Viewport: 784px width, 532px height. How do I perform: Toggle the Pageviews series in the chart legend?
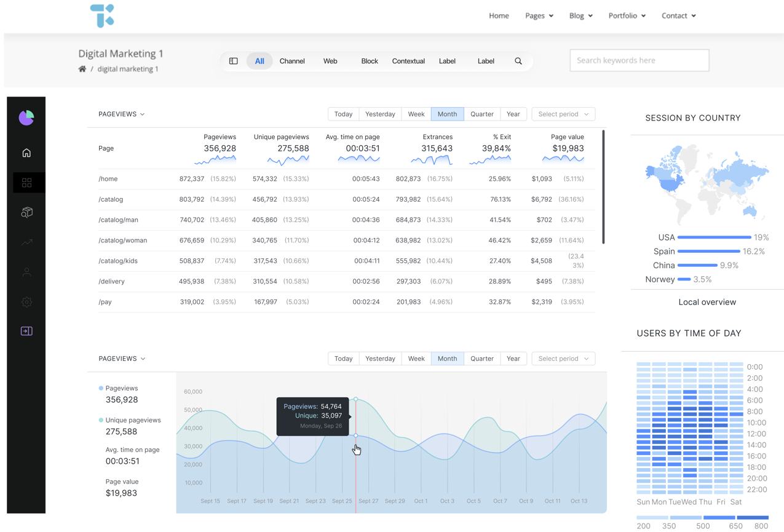(121, 389)
